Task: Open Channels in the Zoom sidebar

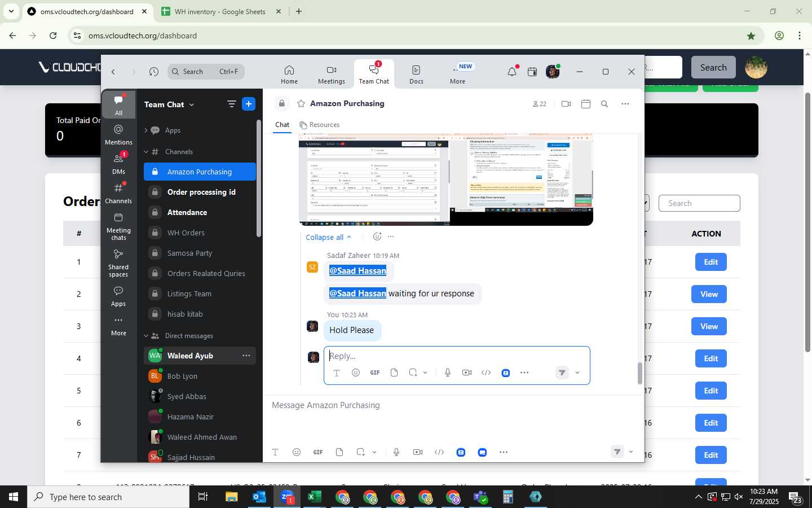Action: (118, 194)
